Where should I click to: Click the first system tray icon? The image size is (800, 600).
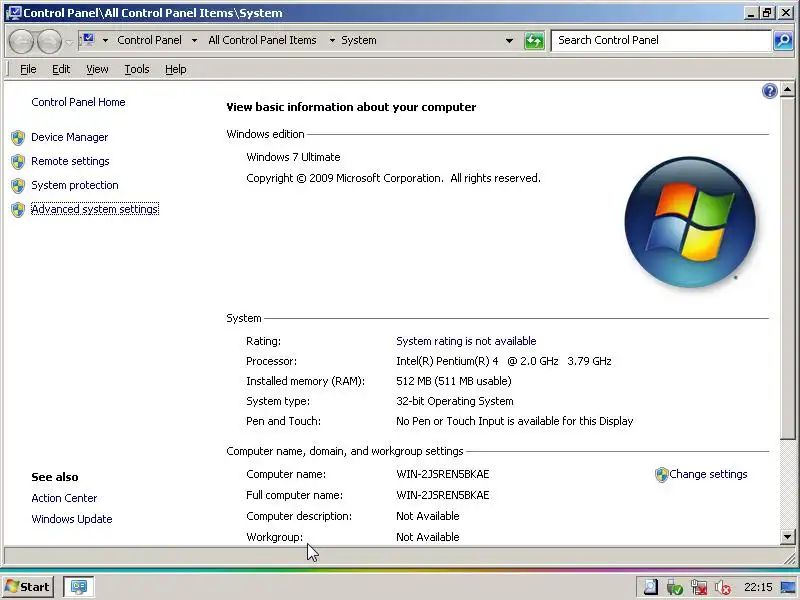click(x=651, y=587)
